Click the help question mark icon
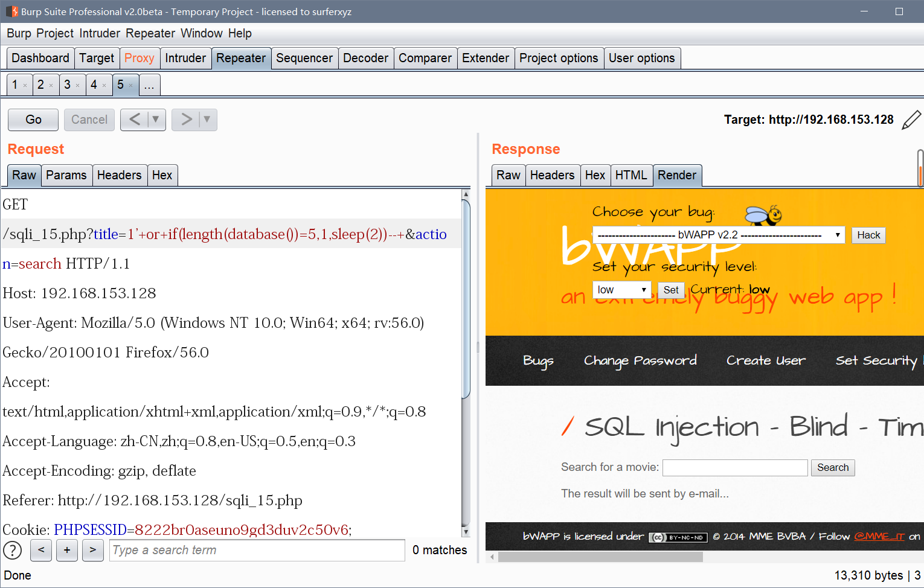The width and height of the screenshot is (924, 588). 13,550
